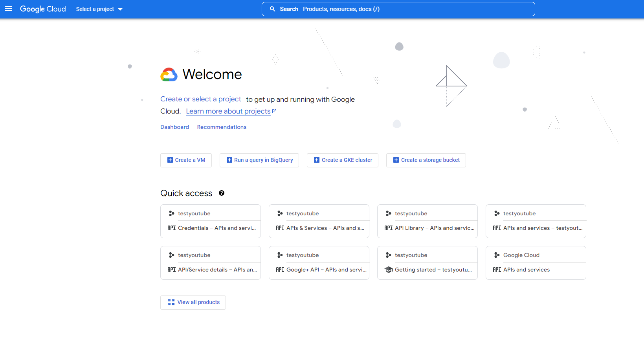644x345 pixels.
Task: Click the Quick access heading text
Action: (186, 193)
